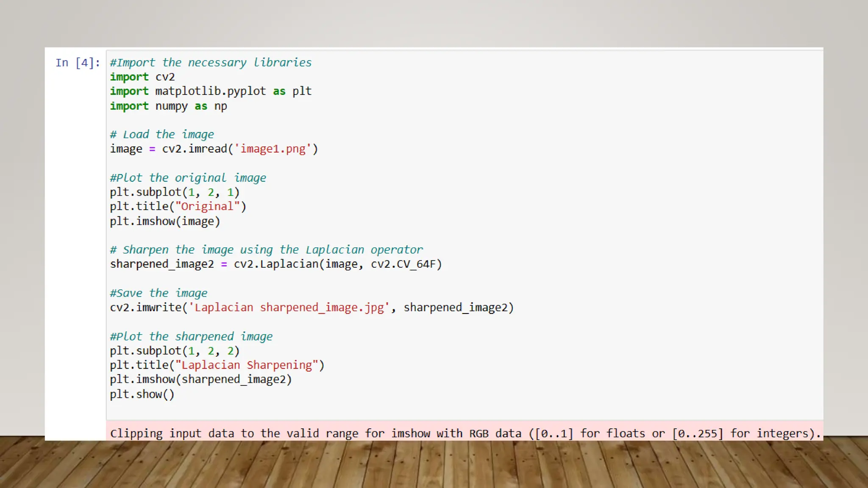Image resolution: width=868 pixels, height=488 pixels.
Task: Click the '#Save the image' comment
Action: pos(159,293)
